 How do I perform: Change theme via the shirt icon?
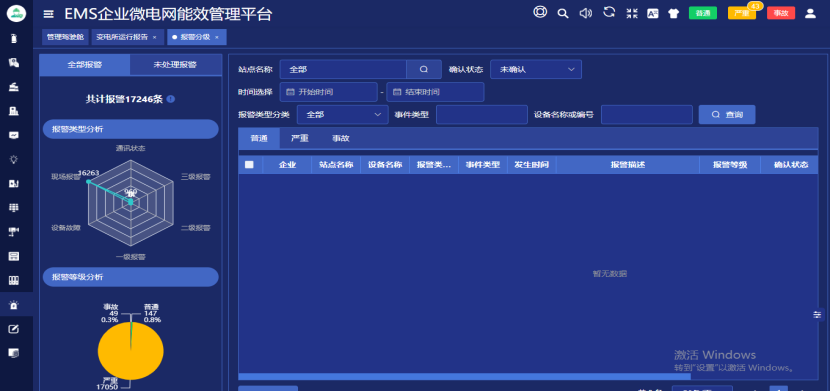click(673, 13)
